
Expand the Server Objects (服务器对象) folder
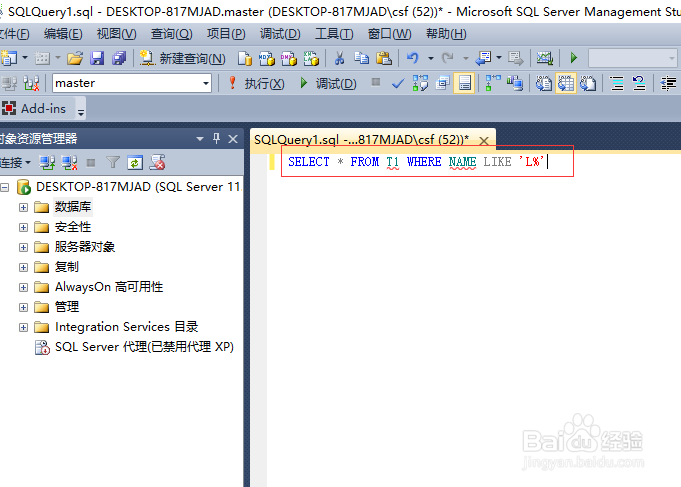(23, 247)
